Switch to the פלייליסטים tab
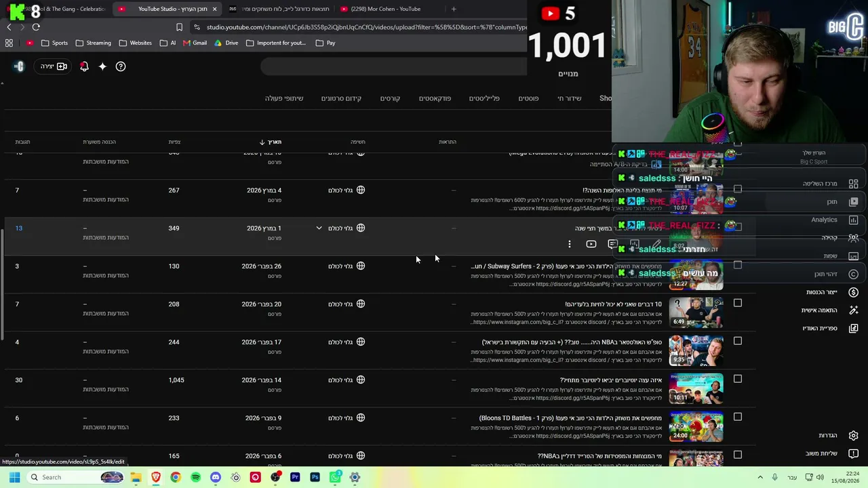868x488 pixels. (x=484, y=98)
